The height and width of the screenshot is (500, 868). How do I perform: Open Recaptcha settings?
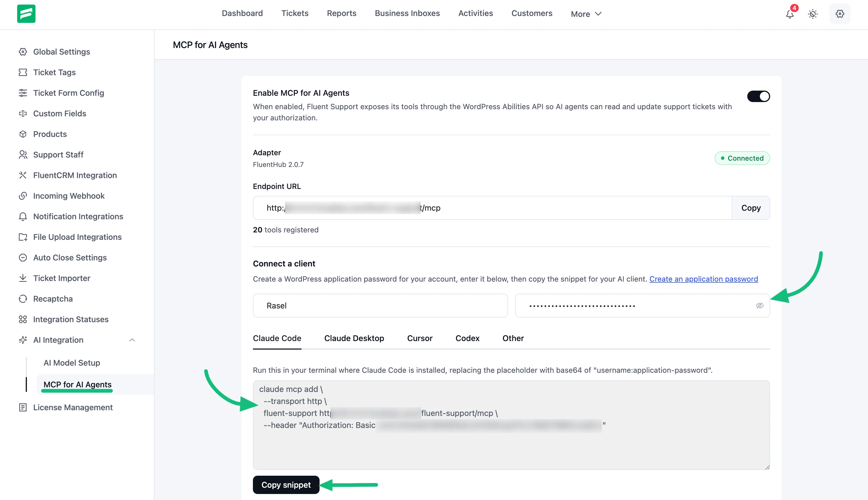pyautogui.click(x=53, y=299)
